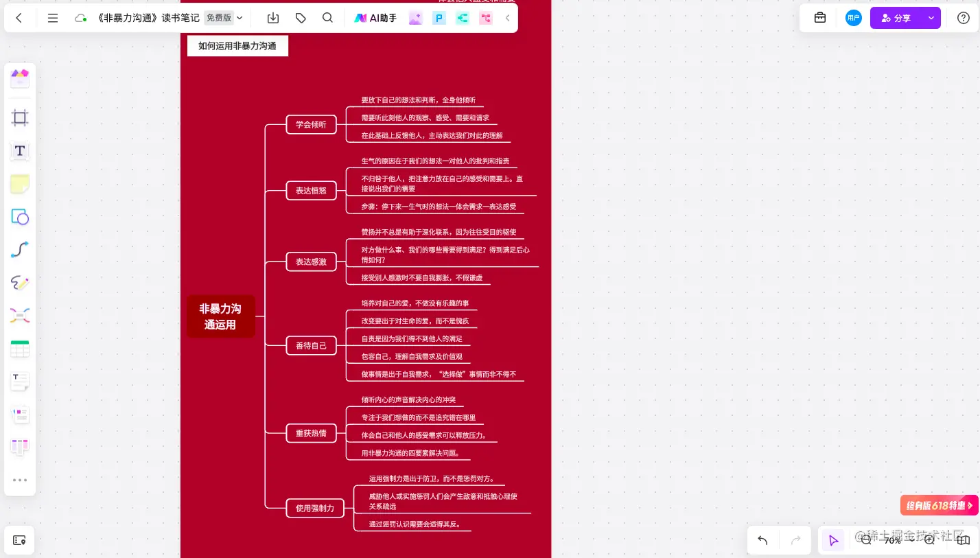The image size is (980, 558).
Task: Select text 通过惩罚认识需要会适得其反。
Action: (x=415, y=524)
